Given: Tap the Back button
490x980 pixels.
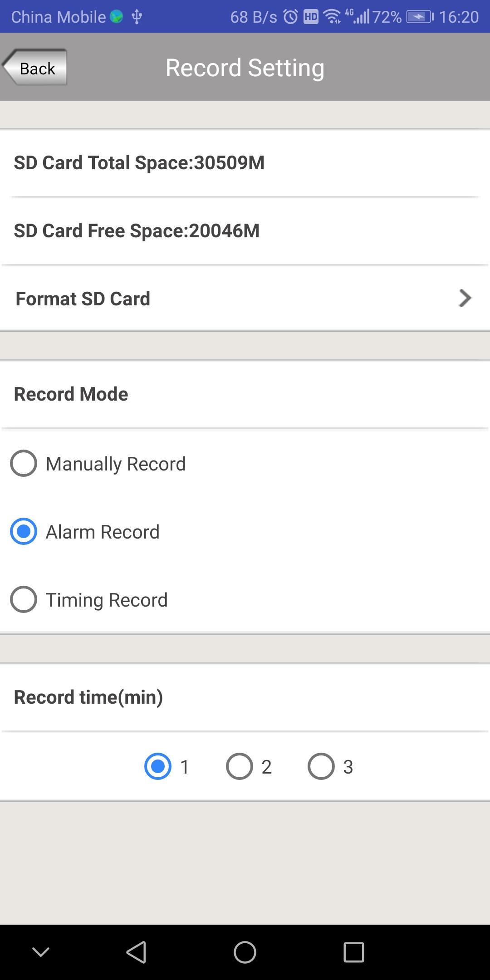Looking at the screenshot, I should (35, 68).
